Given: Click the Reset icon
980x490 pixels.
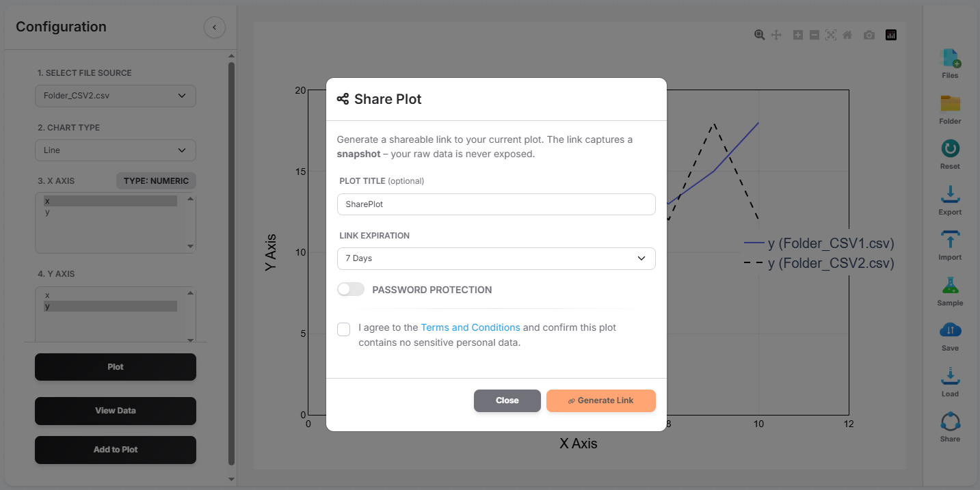Looking at the screenshot, I should 950,149.
